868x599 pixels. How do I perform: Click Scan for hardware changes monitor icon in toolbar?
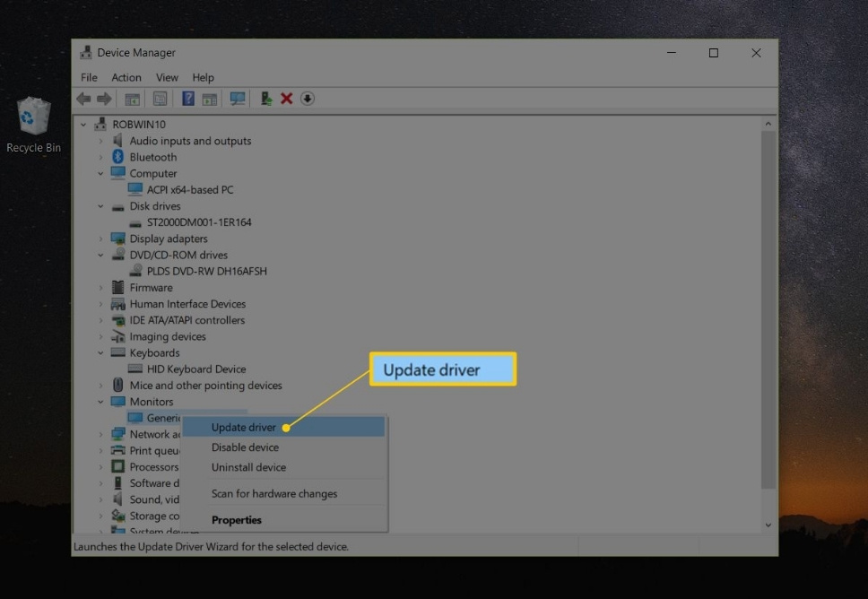pos(238,99)
